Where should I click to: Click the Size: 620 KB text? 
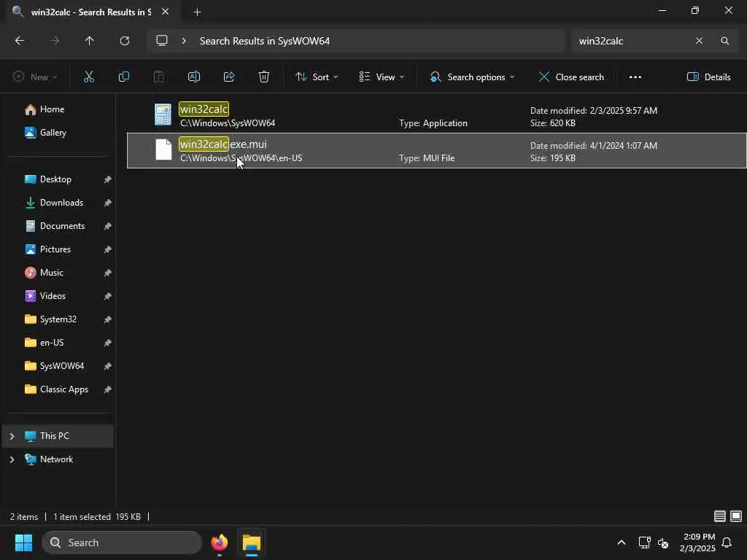(553, 123)
